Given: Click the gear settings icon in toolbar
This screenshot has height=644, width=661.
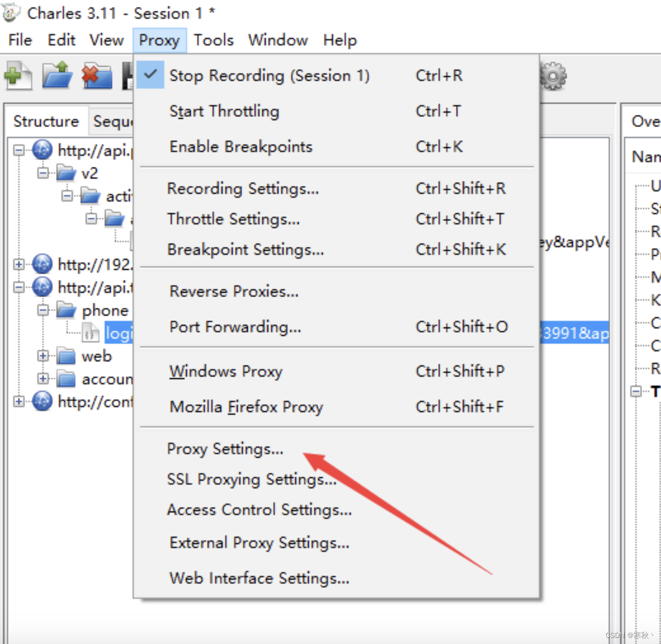Looking at the screenshot, I should [553, 76].
